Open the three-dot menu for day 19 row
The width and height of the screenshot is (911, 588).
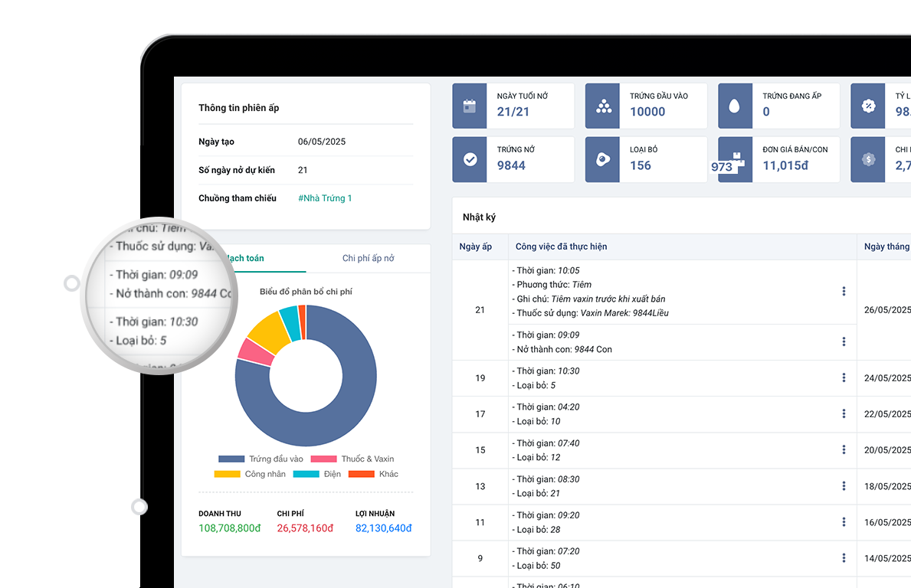[x=844, y=378]
